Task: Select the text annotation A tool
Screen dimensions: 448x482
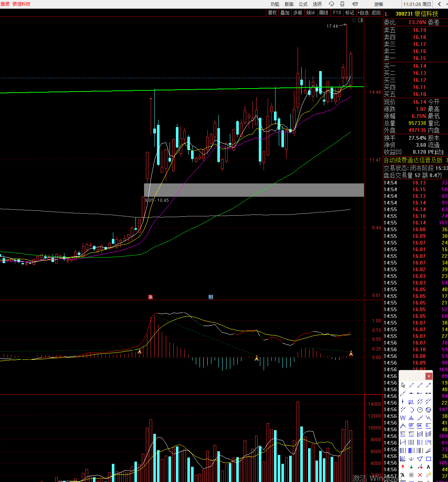Action: click(x=428, y=467)
